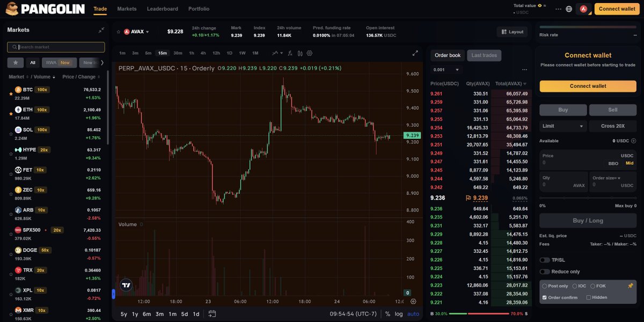Open the Trade tab
This screenshot has height=322, width=644.
100,9
